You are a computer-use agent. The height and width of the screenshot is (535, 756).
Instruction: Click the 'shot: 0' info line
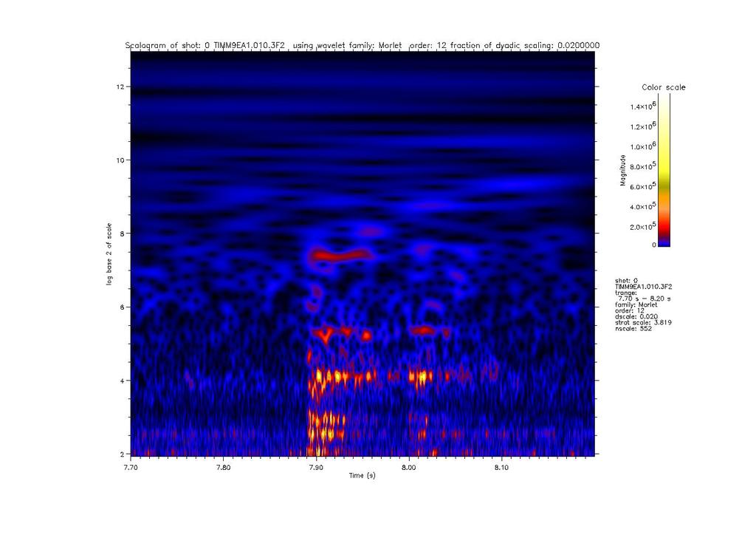[626, 281]
